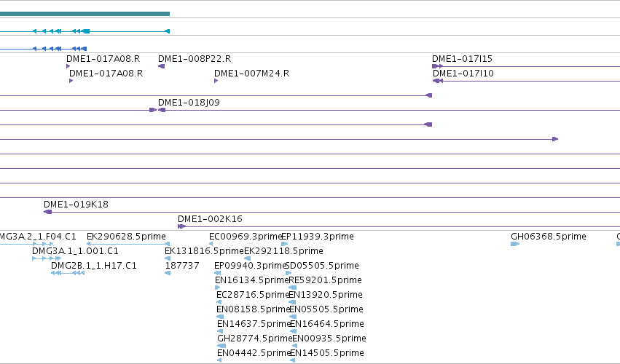
Task: Open the DMG2B.1_1.H17.C1 label
Action: coord(94,266)
